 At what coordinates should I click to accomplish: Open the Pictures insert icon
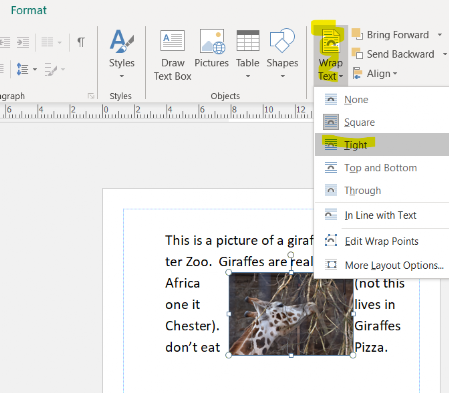pyautogui.click(x=212, y=41)
